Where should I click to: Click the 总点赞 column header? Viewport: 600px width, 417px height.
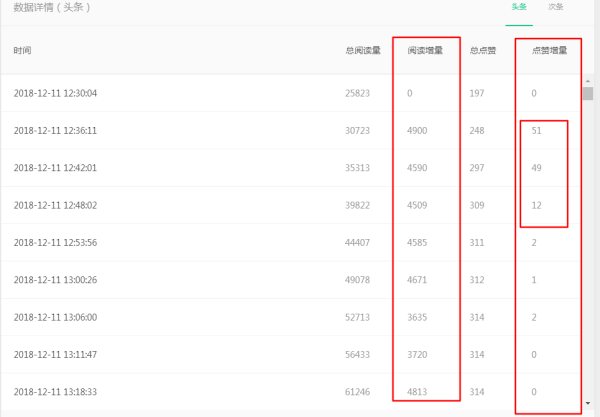(483, 50)
